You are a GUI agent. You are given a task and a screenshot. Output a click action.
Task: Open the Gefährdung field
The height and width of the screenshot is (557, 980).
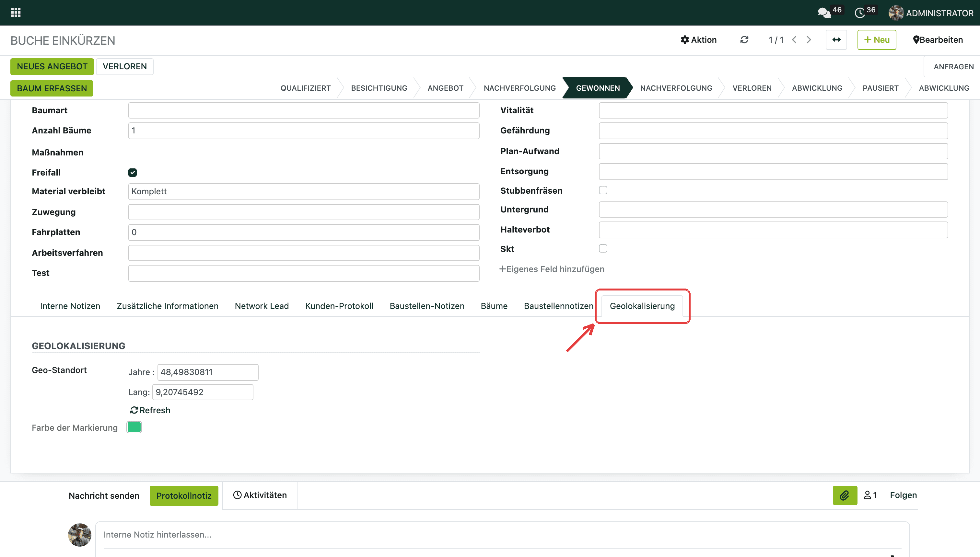[773, 131]
